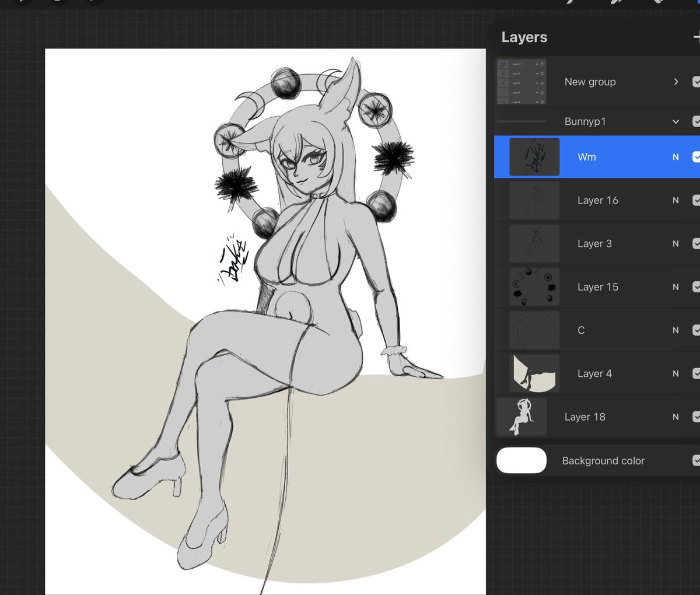Viewport: 700px width, 595px height.
Task: Toggle visibility of Bunnyp1 group
Action: coord(696,121)
